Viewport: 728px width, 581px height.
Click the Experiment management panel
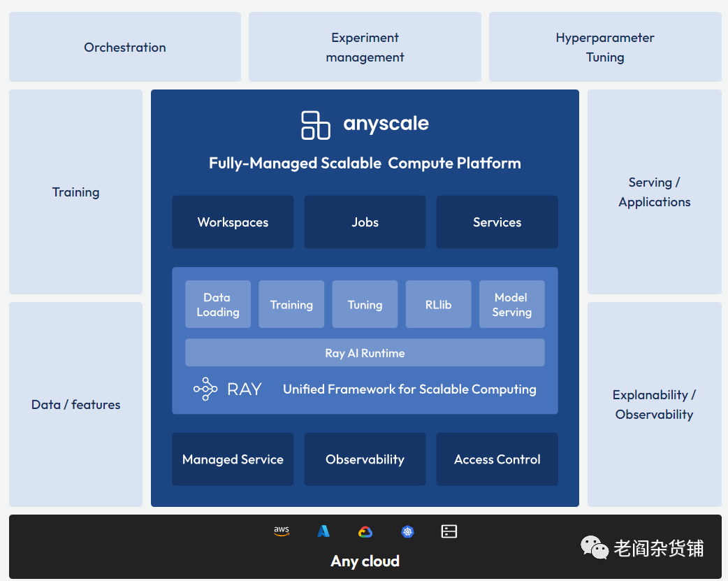365,47
